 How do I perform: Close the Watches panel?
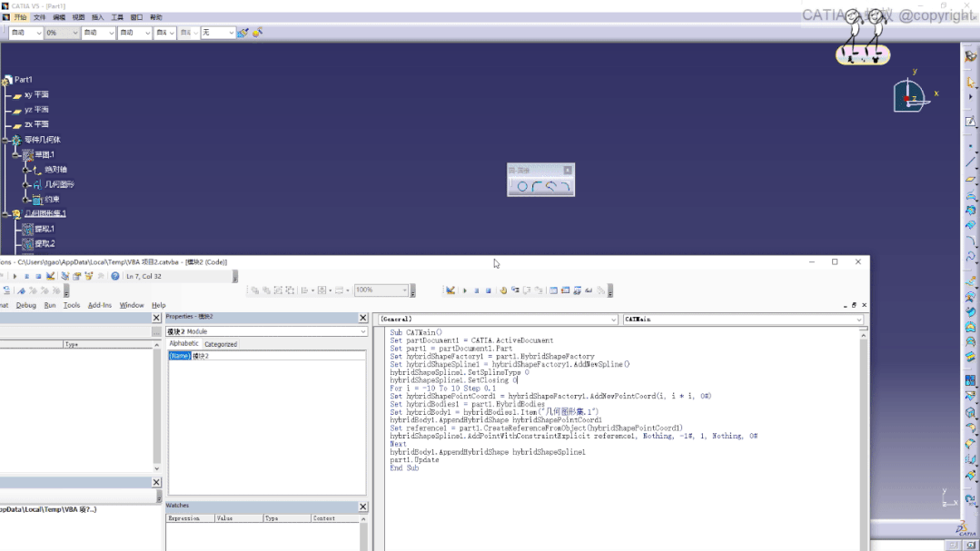(363, 507)
